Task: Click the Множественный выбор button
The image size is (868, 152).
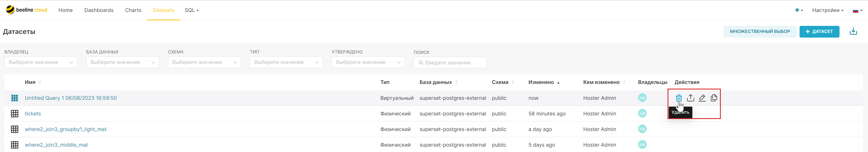Action: click(760, 31)
